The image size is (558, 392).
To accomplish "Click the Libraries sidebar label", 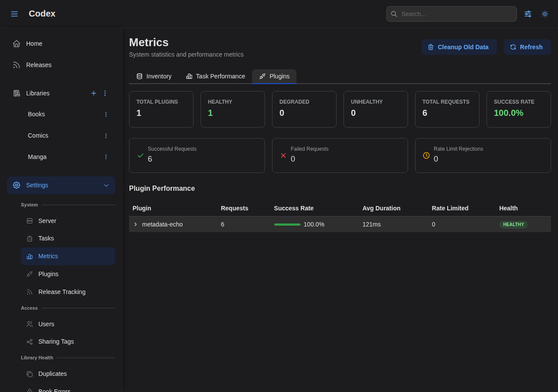I will click(38, 93).
